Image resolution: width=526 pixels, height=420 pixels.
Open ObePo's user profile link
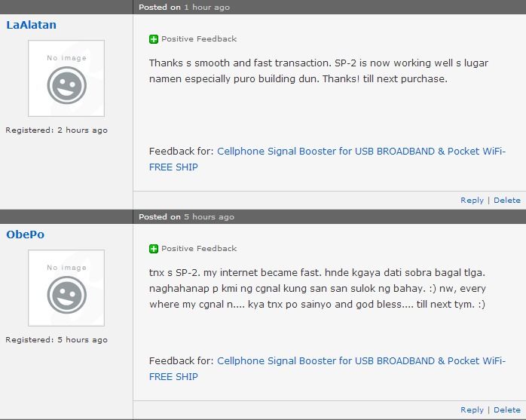25,235
